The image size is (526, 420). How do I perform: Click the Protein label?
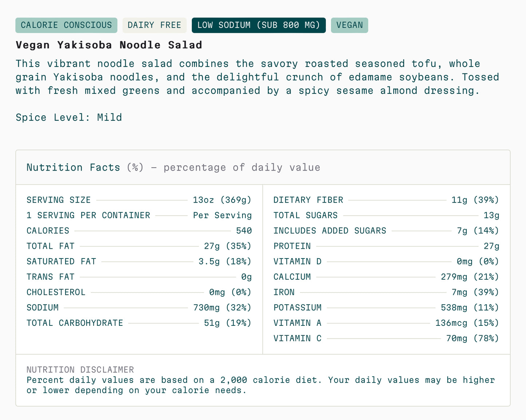(x=292, y=246)
